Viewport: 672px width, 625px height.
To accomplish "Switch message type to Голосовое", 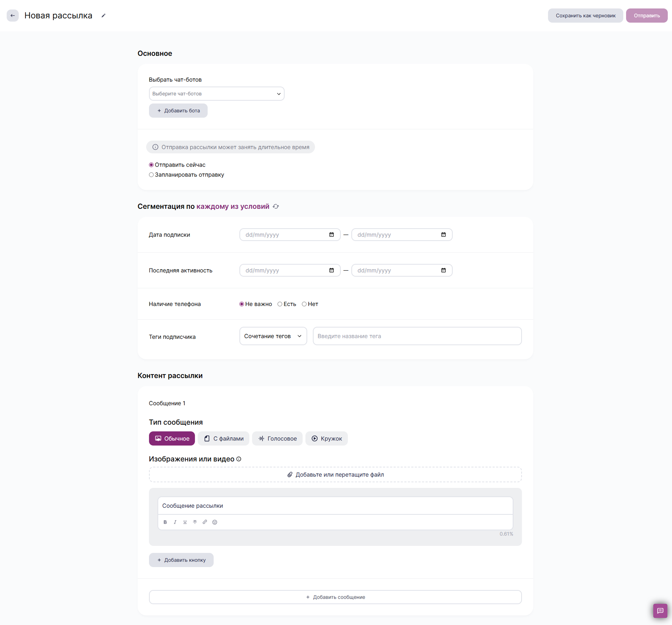I will coord(277,438).
